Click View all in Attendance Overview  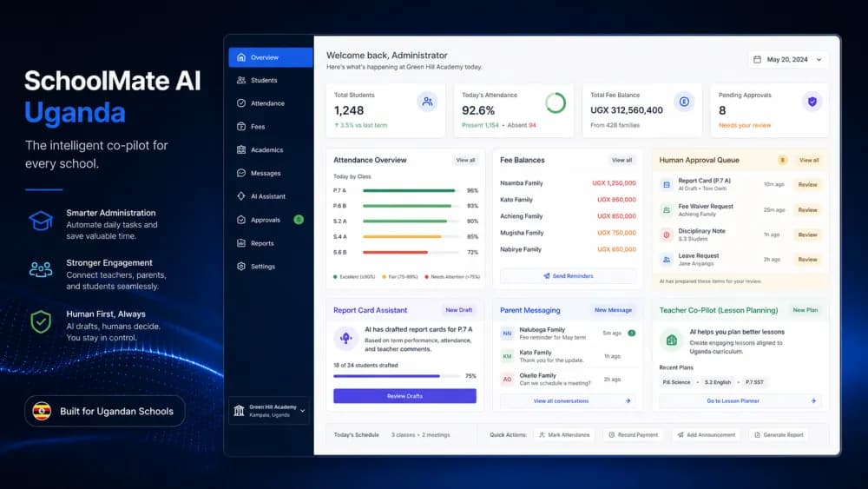(465, 160)
